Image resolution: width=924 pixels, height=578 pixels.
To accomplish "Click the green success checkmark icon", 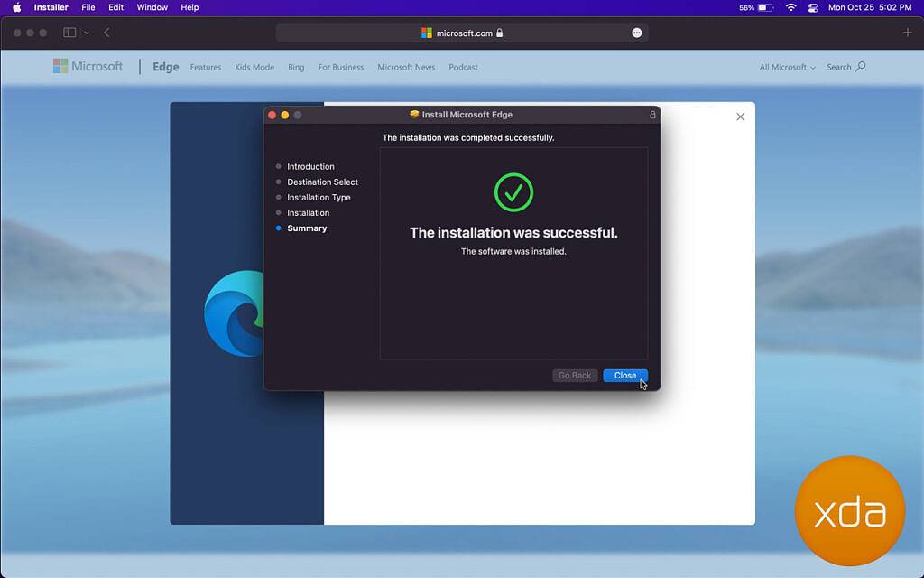I will pos(513,192).
